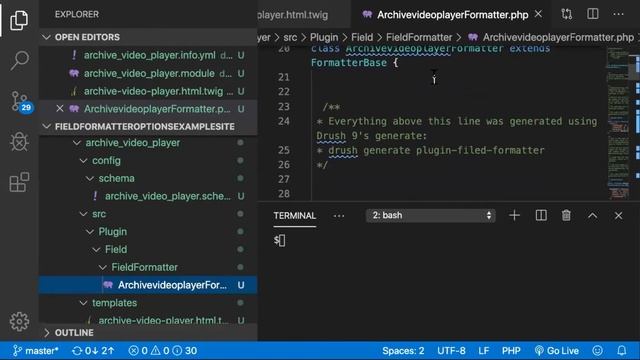Image resolution: width=640 pixels, height=360 pixels.
Task: Open the feedback smiley icon
Action: tap(598, 351)
